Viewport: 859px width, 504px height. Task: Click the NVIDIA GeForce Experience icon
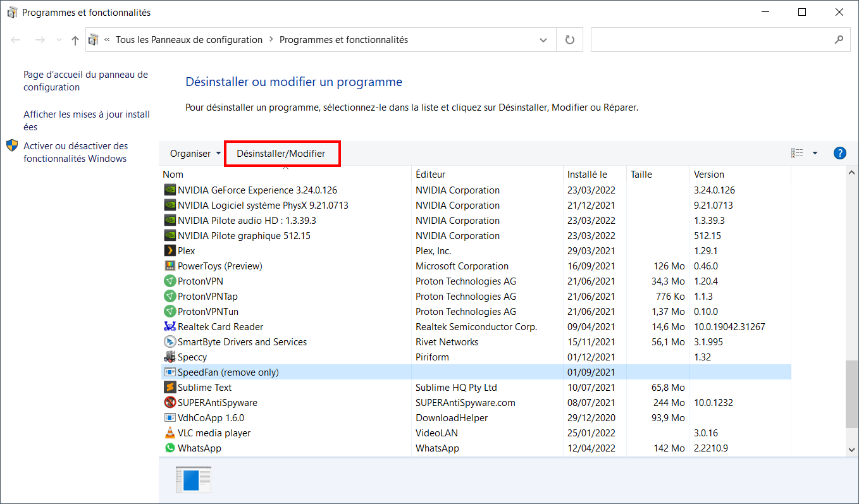coord(170,190)
